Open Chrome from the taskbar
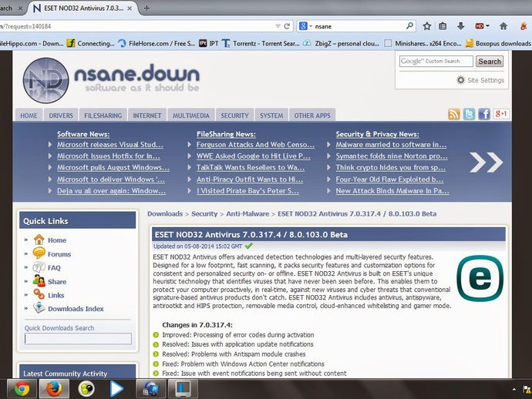 coord(22,388)
